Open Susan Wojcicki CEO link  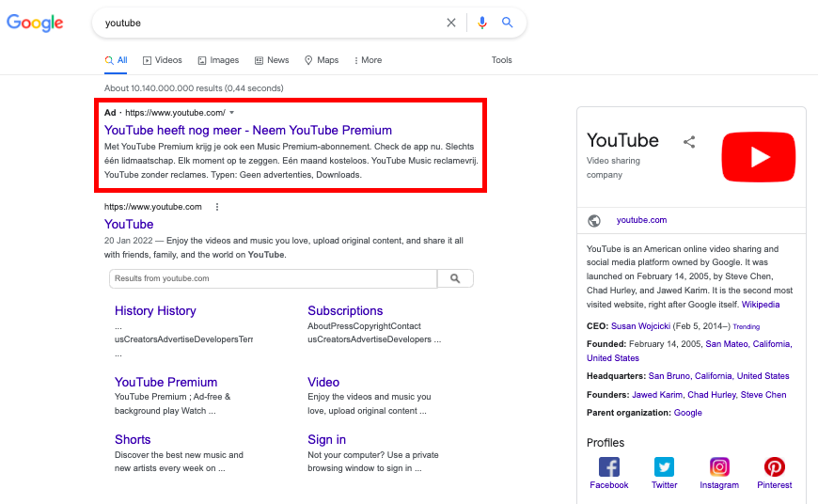640,326
